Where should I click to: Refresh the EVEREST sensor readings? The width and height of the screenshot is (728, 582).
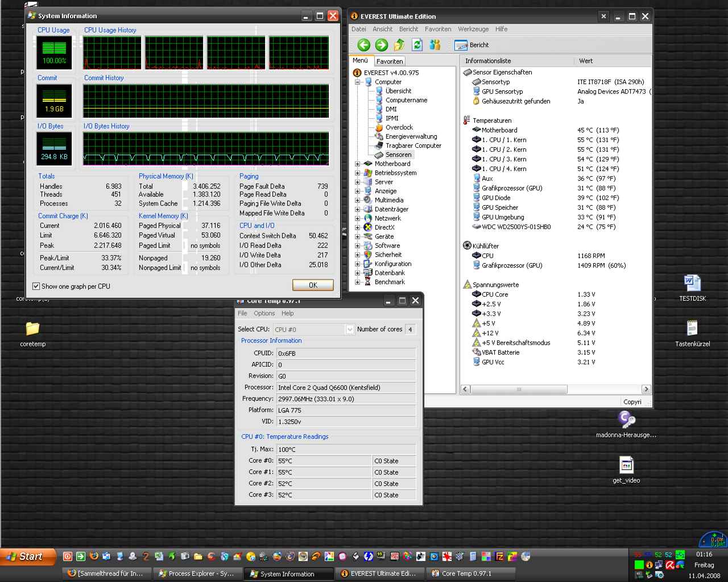(x=417, y=45)
